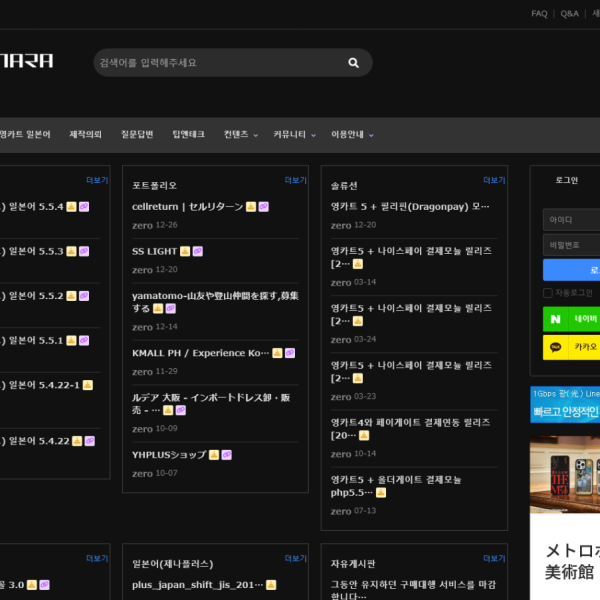Open the 팁앤테크 menu item
Image resolution: width=600 pixels, height=600 pixels.
188,135
